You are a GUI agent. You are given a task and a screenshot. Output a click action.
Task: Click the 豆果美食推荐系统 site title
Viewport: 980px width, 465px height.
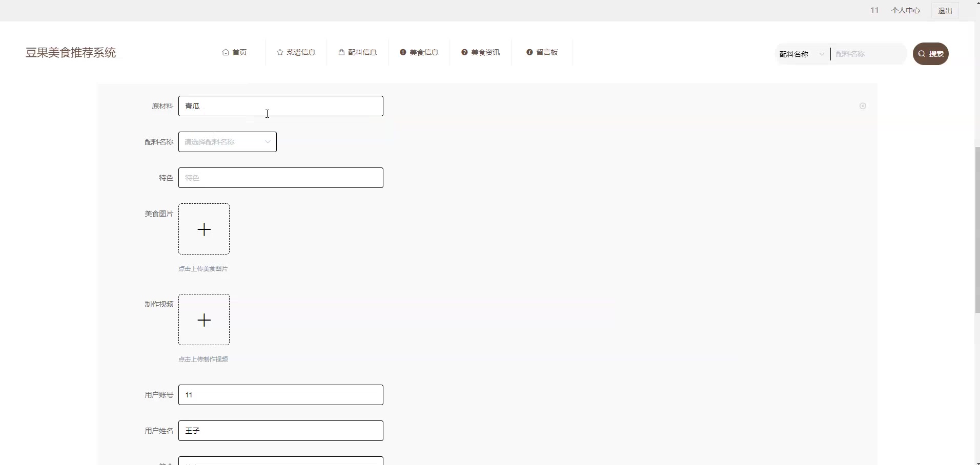click(71, 53)
